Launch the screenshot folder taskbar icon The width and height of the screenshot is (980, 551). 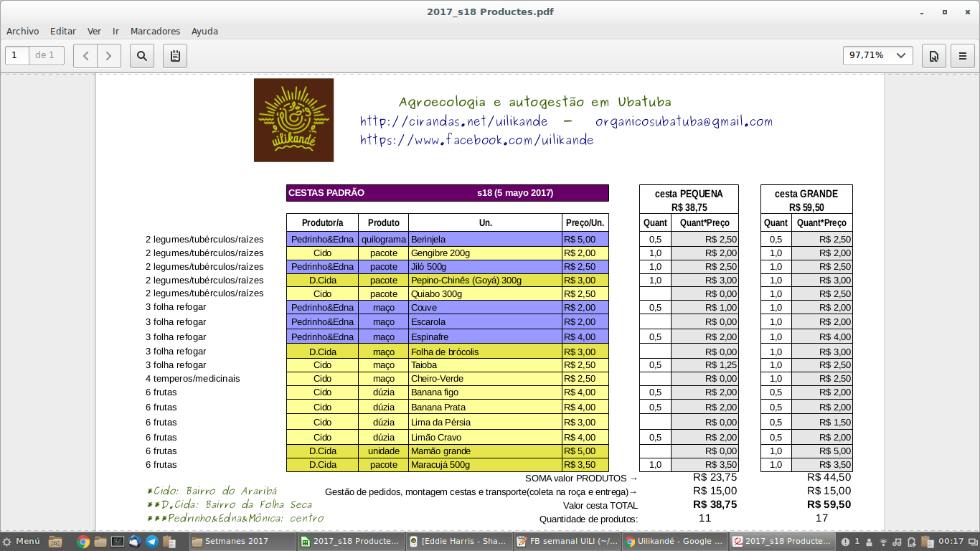coord(55,542)
